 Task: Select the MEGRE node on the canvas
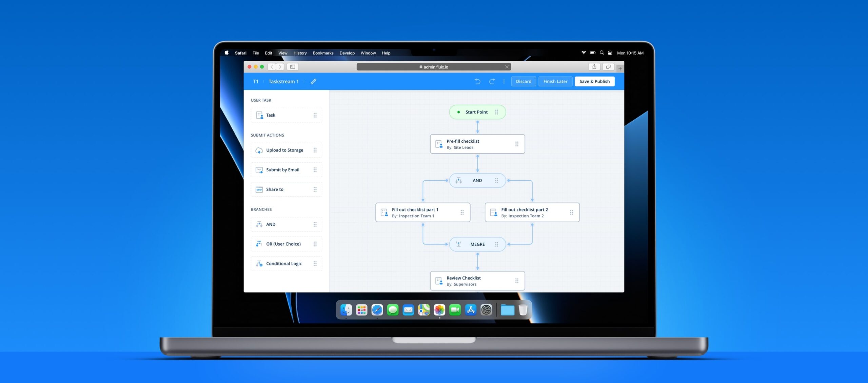[477, 244]
